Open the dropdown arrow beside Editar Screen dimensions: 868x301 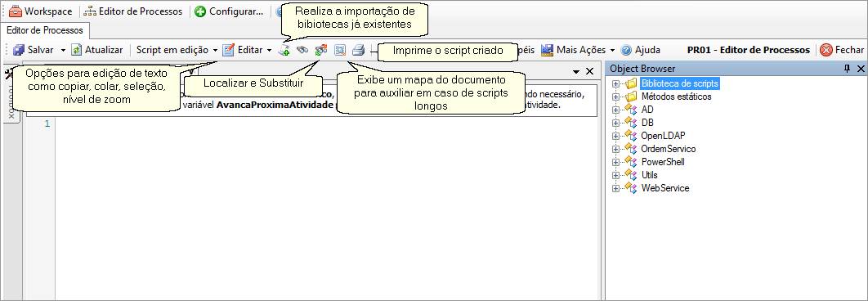click(269, 50)
